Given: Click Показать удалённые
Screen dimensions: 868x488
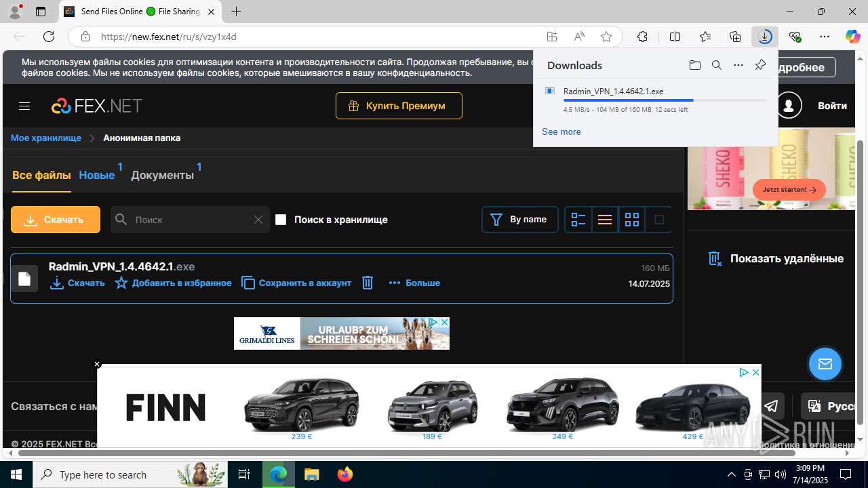Looking at the screenshot, I should point(776,258).
